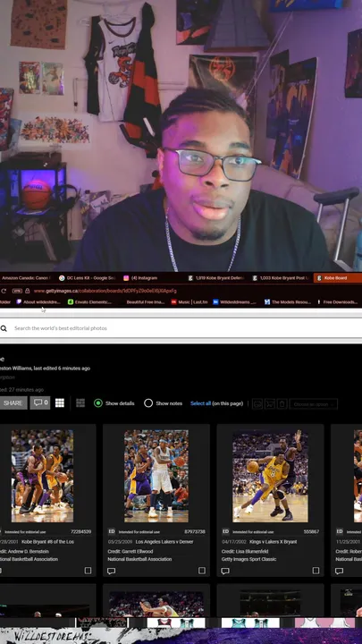Tick checkbox on Kobe Bryant #8 of the Los card

tap(88, 571)
